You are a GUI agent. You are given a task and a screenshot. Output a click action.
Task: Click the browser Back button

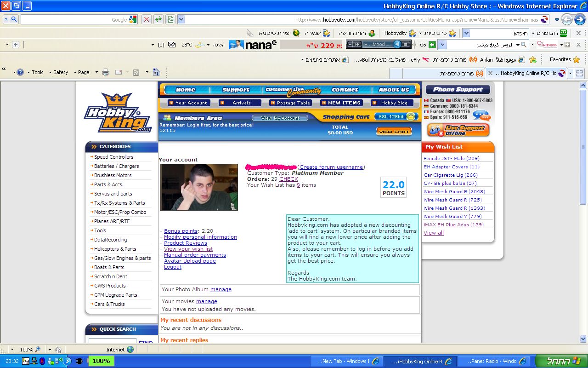click(580, 19)
